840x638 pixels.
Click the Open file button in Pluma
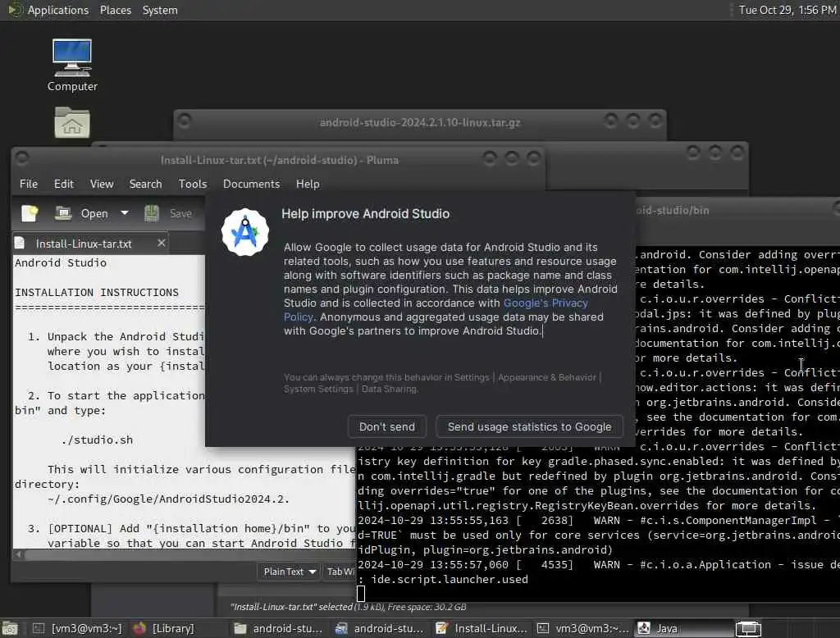pyautogui.click(x=81, y=213)
